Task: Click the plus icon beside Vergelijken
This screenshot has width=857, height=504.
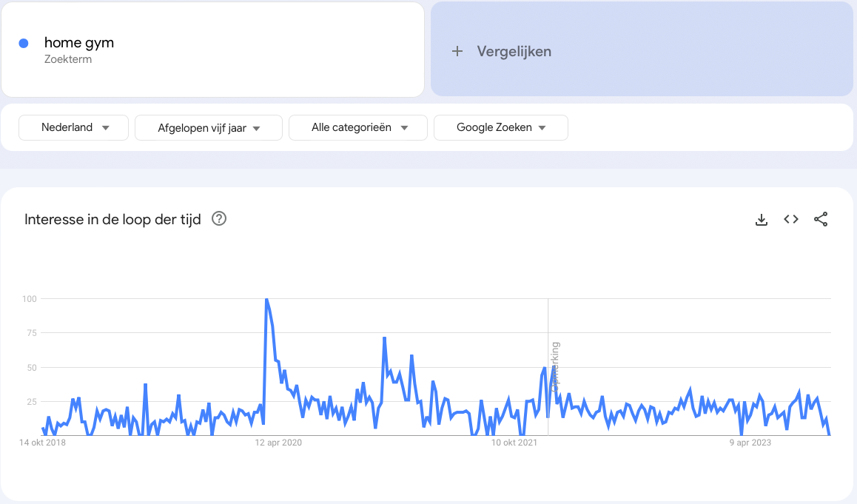Action: tap(457, 51)
